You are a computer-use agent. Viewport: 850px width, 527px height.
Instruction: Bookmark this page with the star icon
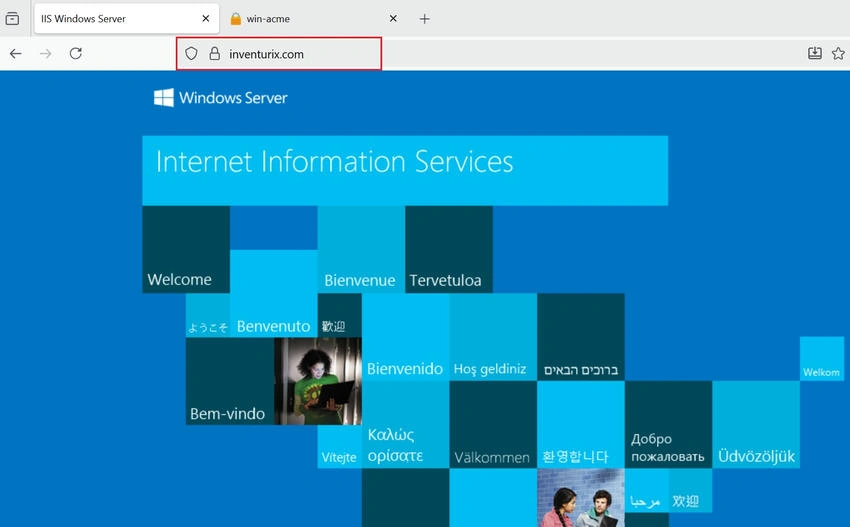click(838, 53)
